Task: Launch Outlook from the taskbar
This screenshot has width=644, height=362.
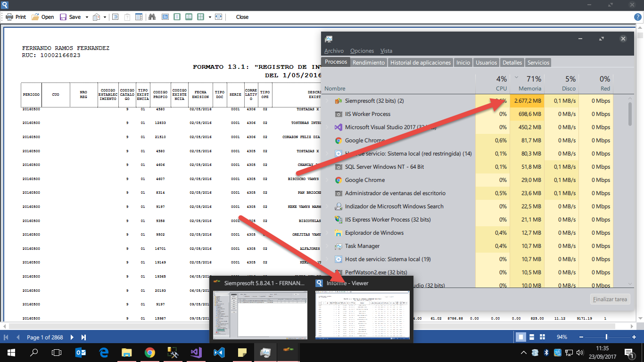Action: [x=81, y=352]
